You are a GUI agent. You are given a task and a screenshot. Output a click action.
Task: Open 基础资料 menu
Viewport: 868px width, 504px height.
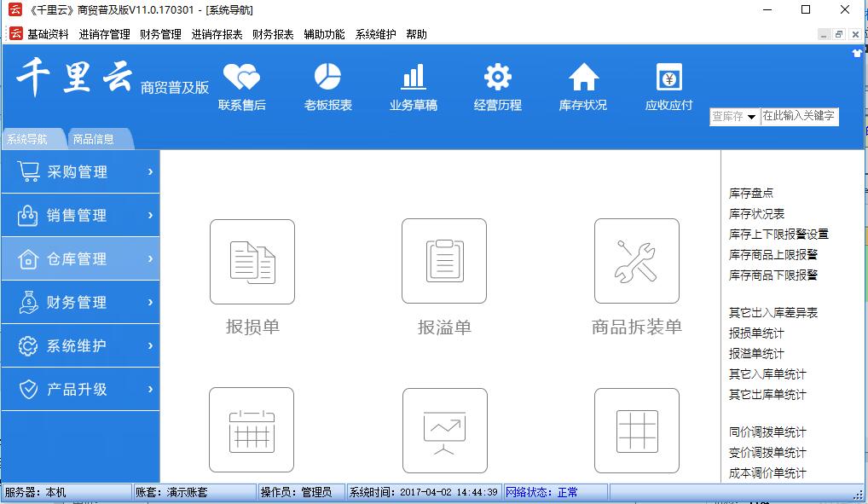pos(48,34)
